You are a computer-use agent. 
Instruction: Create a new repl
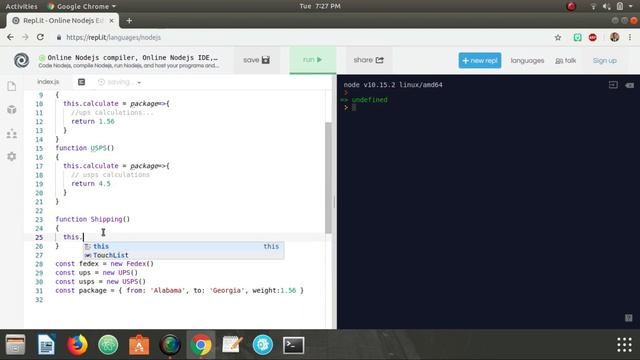pyautogui.click(x=480, y=60)
